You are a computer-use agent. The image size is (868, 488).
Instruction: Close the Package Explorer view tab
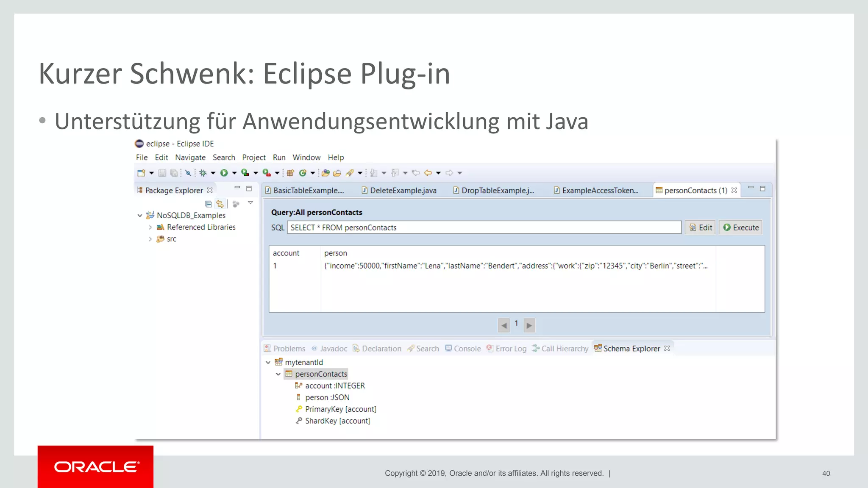(210, 190)
